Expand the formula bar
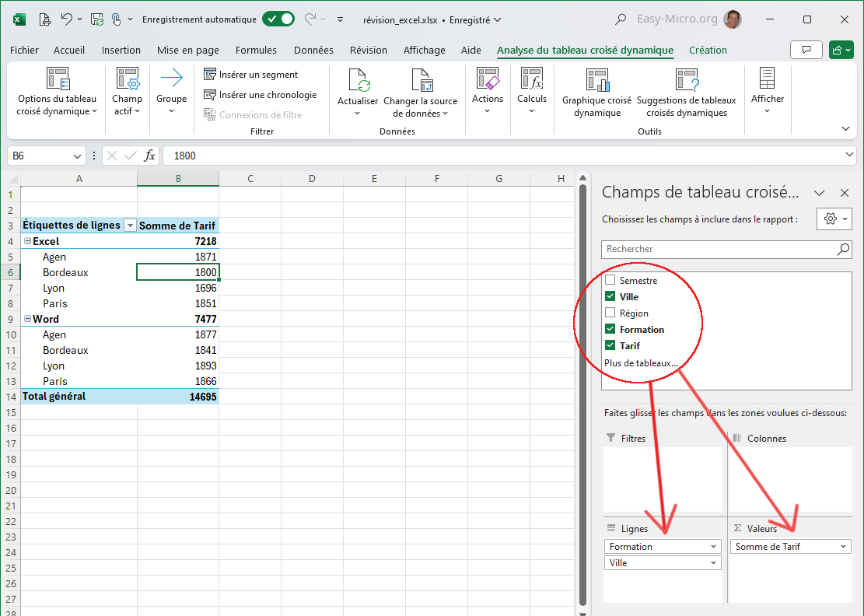 tap(849, 155)
